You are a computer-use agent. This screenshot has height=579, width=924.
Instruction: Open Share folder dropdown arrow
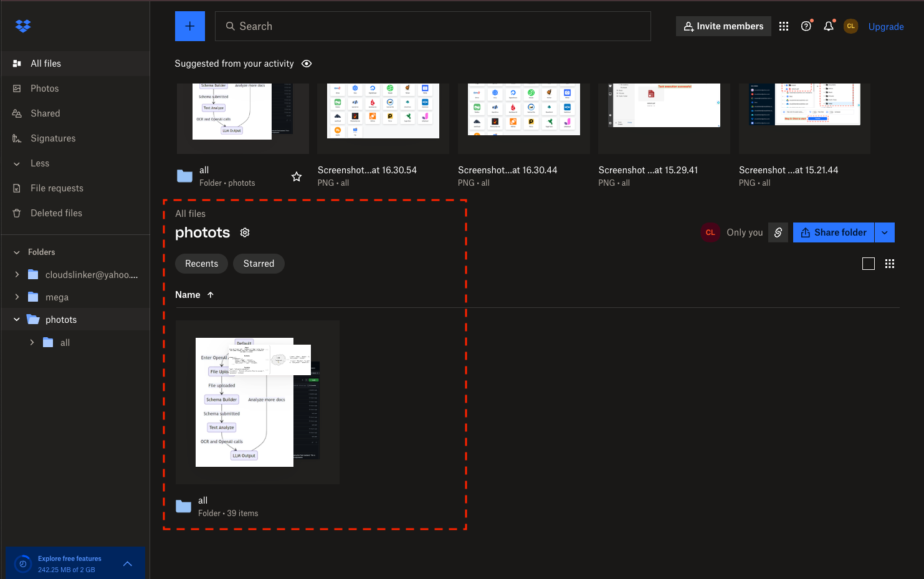(x=885, y=232)
